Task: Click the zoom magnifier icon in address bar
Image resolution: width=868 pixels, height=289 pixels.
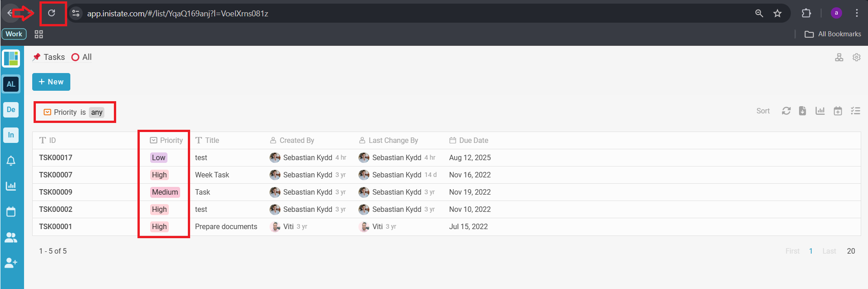Action: pyautogui.click(x=759, y=13)
